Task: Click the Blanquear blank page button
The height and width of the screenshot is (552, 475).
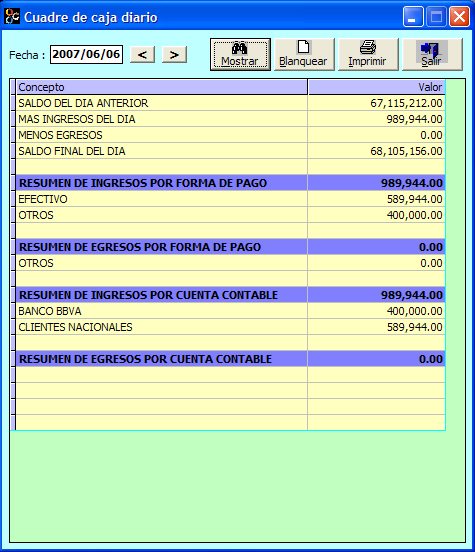Action: pyautogui.click(x=304, y=55)
